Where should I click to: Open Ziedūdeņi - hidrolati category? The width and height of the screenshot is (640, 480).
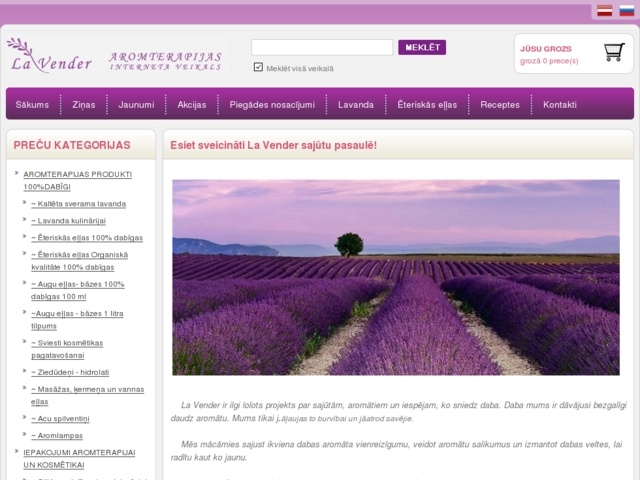tap(70, 372)
